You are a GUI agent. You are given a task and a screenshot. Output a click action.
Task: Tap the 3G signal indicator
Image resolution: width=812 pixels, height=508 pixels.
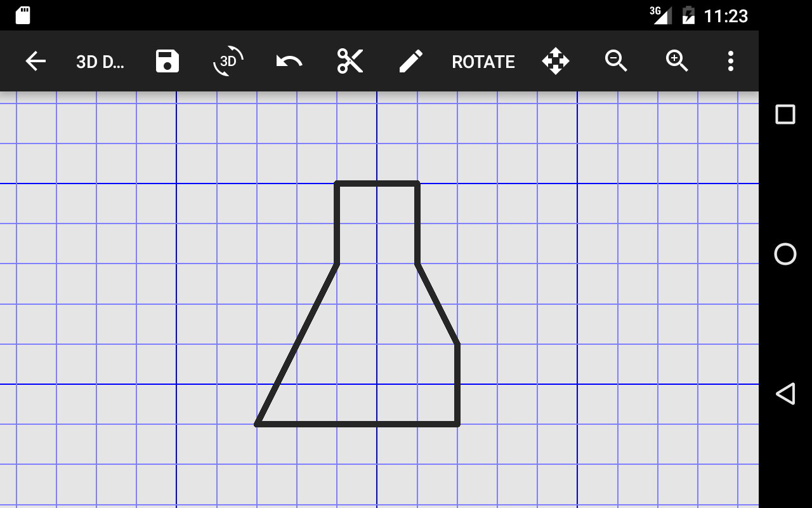tap(660, 15)
